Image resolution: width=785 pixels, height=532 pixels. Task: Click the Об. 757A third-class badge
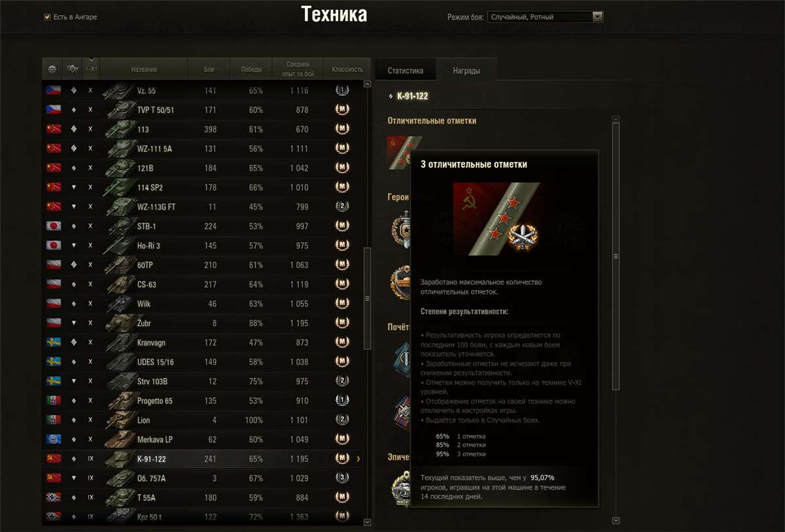(341, 478)
